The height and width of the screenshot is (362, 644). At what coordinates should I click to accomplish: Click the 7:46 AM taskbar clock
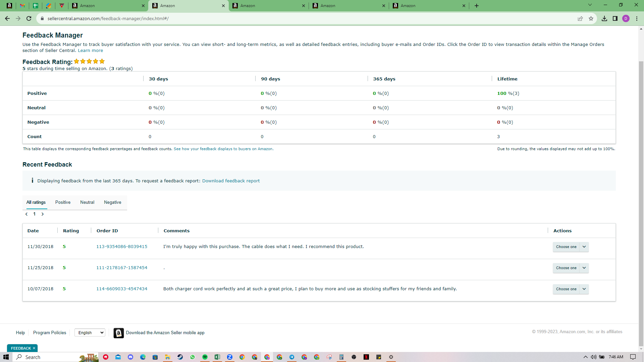616,357
